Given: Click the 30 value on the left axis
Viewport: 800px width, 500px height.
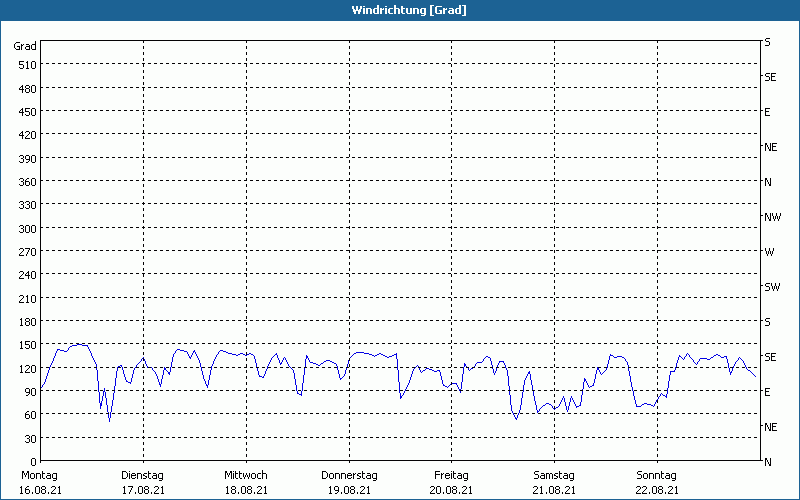Looking at the screenshot, I should (31, 439).
